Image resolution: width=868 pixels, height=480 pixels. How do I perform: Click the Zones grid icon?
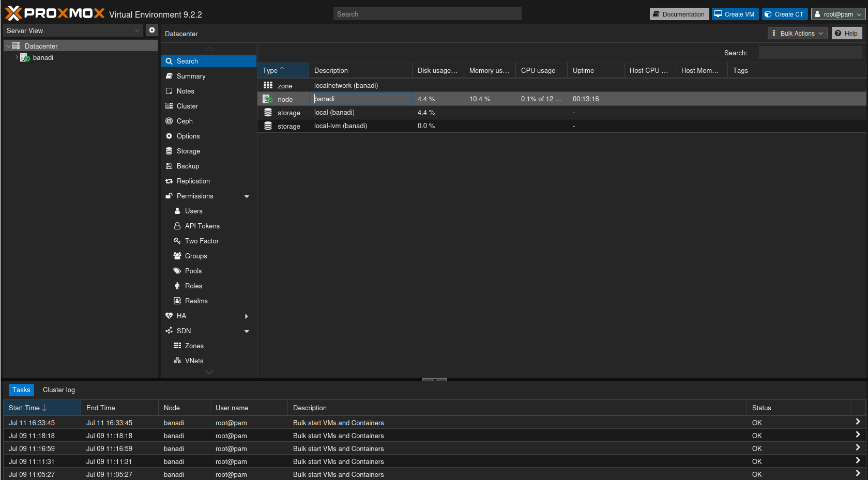177,346
